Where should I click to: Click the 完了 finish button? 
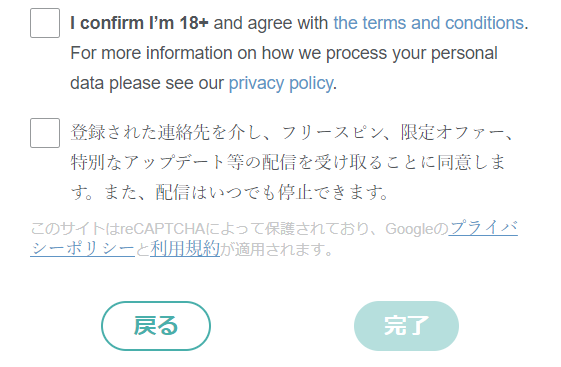click(406, 326)
